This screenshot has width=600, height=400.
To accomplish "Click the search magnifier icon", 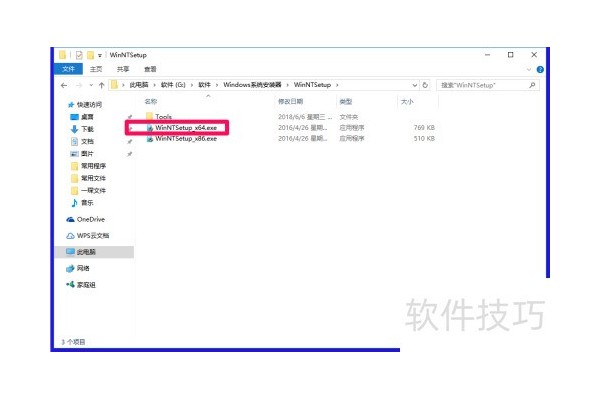I will (x=532, y=85).
